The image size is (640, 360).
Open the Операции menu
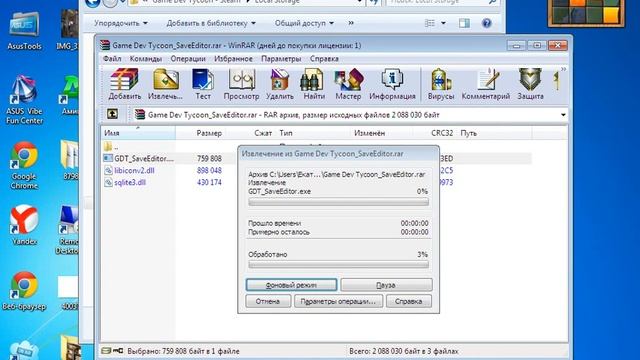pos(188,59)
